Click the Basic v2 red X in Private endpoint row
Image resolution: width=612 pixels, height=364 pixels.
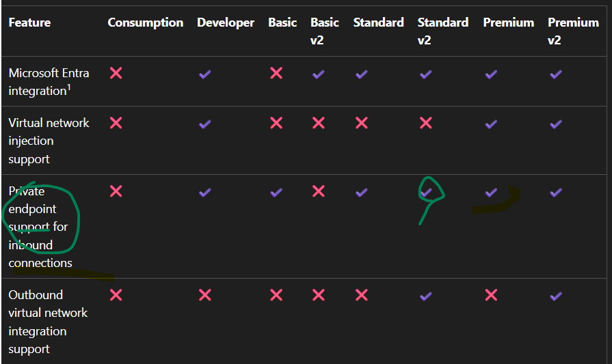click(319, 191)
